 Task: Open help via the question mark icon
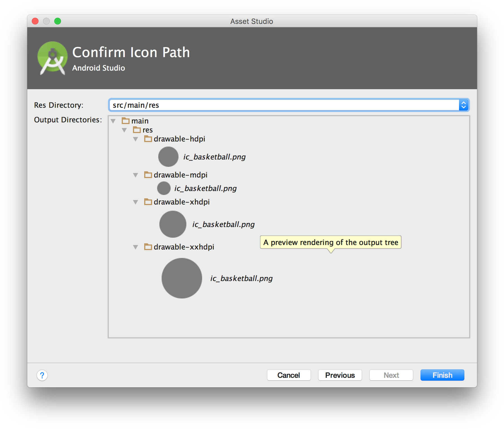pyautogui.click(x=42, y=375)
